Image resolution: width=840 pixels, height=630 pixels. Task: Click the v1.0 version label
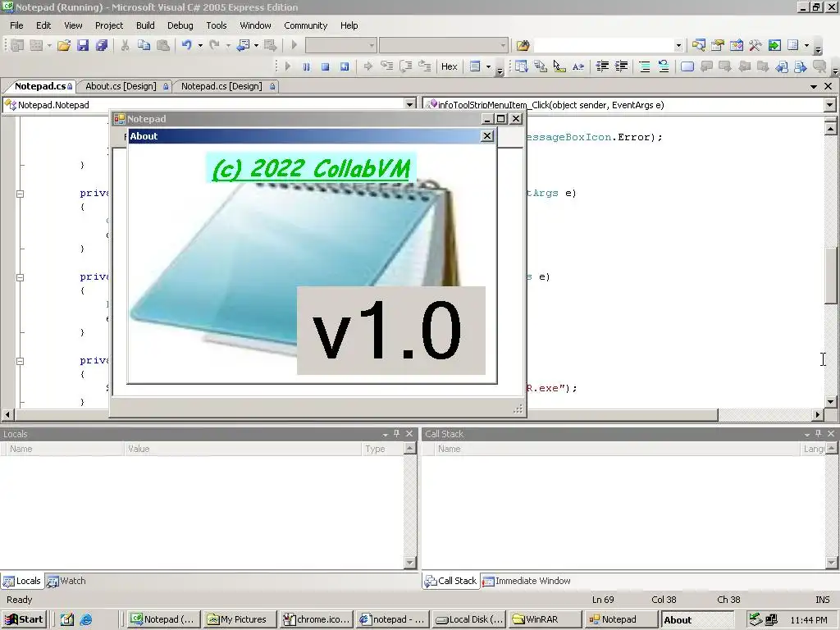(391, 331)
